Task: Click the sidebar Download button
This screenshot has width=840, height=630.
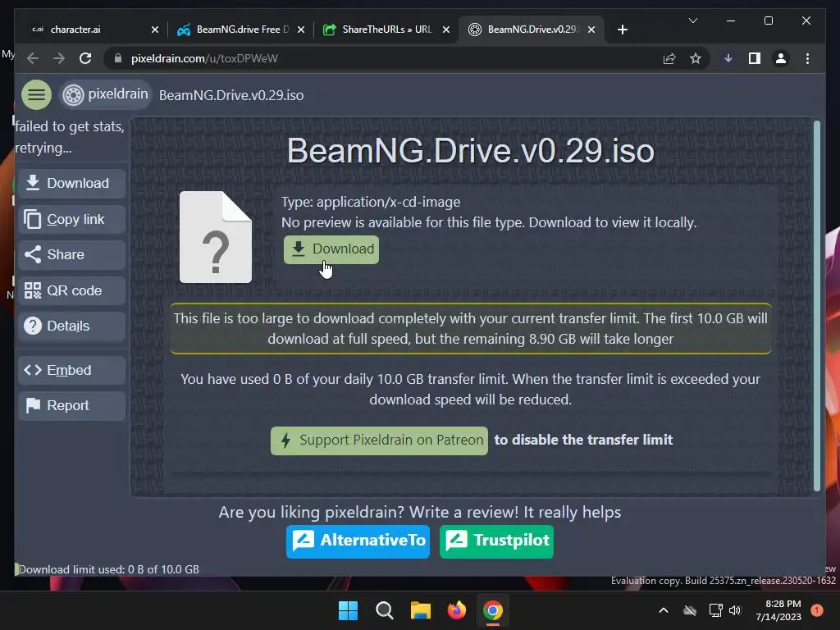Action: click(72, 183)
